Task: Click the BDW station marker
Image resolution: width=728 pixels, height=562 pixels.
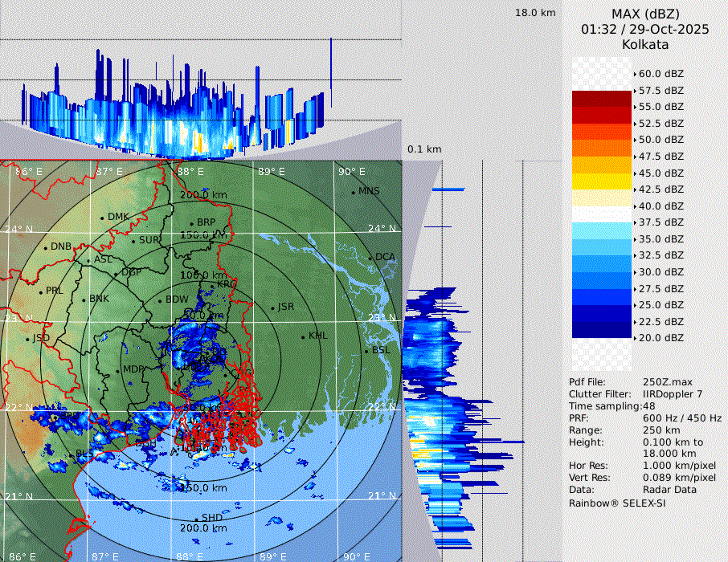Action: point(161,301)
